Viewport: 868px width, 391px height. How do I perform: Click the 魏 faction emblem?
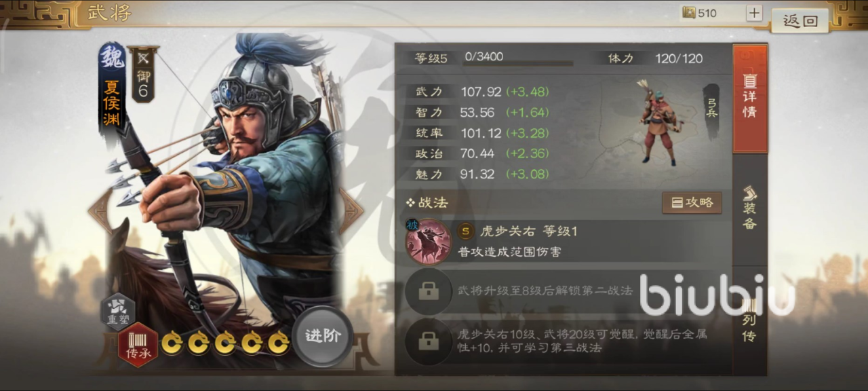tap(113, 58)
